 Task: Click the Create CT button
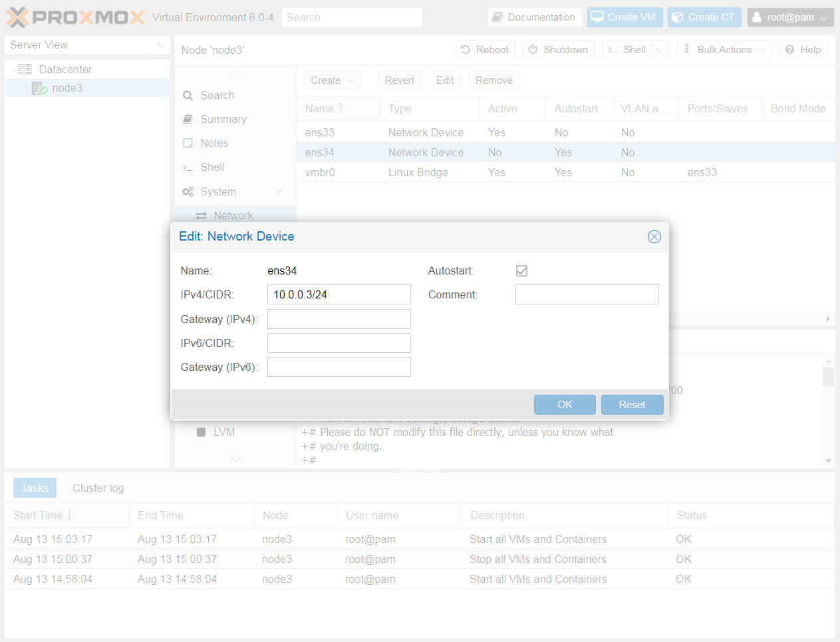[x=705, y=17]
